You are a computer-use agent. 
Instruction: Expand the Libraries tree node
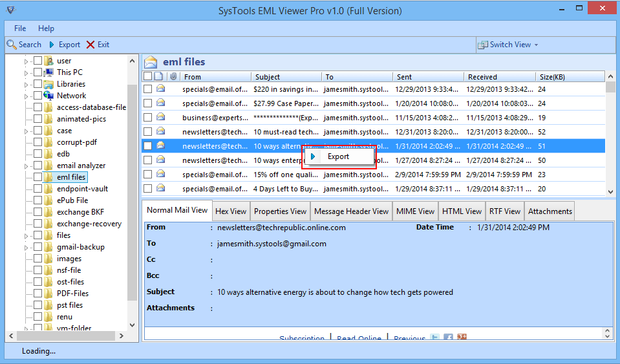coord(26,85)
